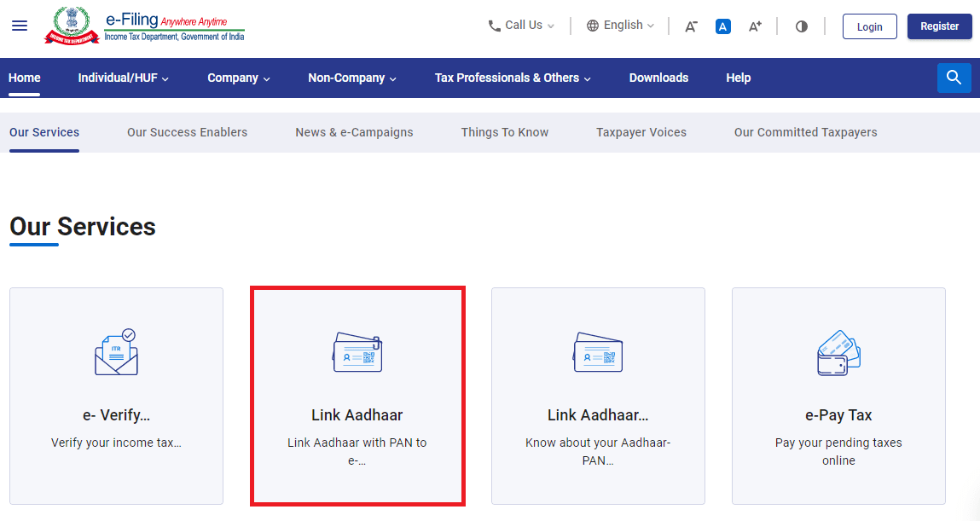Click the Income Tax Department emblem logo

[x=72, y=26]
